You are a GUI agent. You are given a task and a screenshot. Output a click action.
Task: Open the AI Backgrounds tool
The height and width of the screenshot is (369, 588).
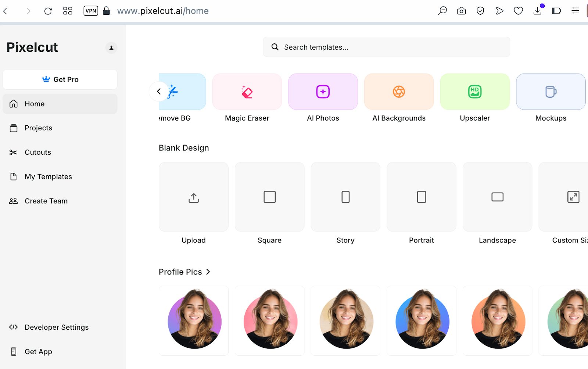point(399,92)
